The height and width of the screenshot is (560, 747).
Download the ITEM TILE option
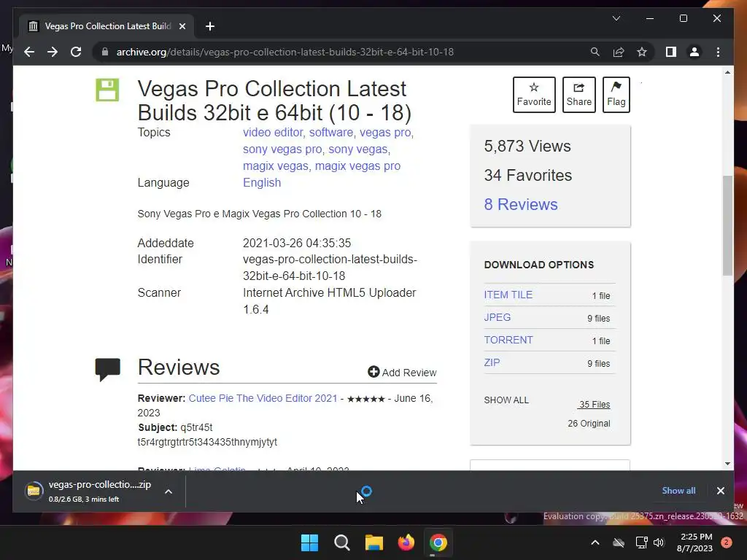tap(508, 295)
